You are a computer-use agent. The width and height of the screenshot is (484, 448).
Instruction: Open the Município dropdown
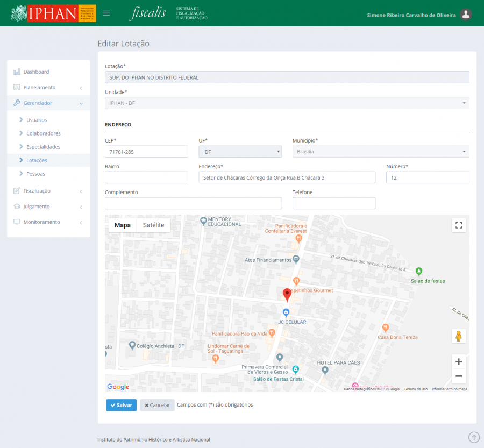[380, 152]
